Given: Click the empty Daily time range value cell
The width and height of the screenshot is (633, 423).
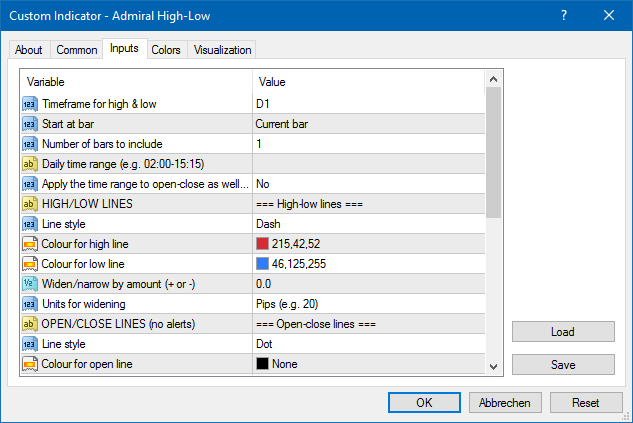Looking at the screenshot, I should 369,164.
